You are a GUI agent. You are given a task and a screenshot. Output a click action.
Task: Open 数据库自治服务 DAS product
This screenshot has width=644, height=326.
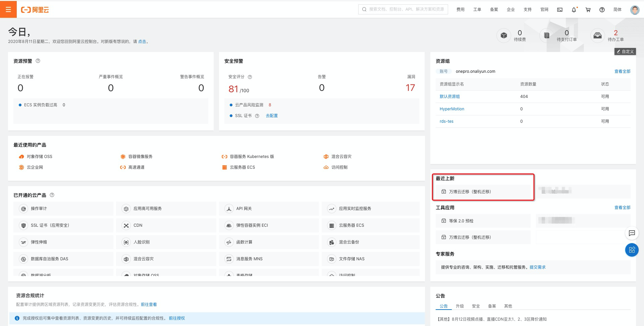coord(63,259)
